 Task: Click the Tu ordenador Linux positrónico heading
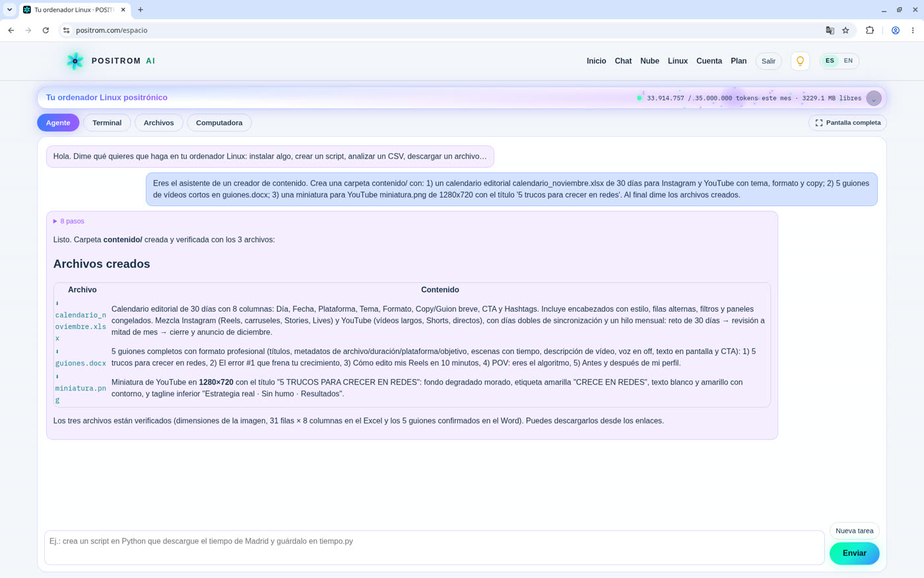tap(107, 98)
